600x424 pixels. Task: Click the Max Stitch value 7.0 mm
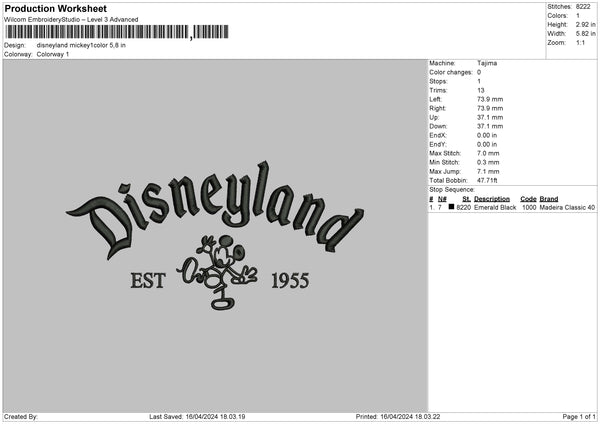click(x=488, y=153)
